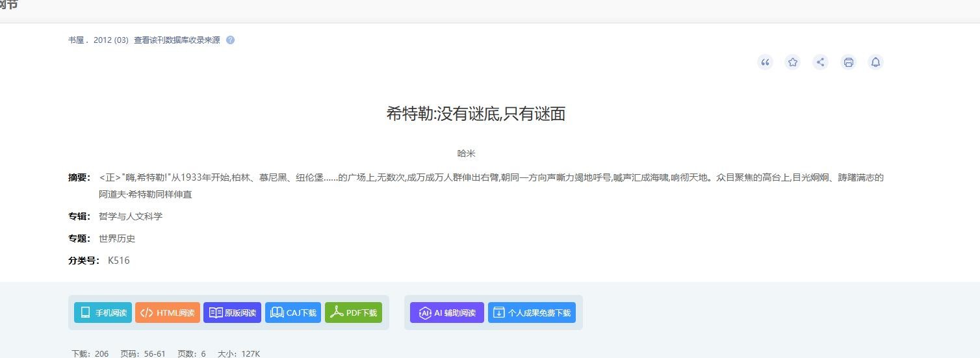Select the 世界历史 topic
This screenshot has height=358, width=980.
point(117,238)
